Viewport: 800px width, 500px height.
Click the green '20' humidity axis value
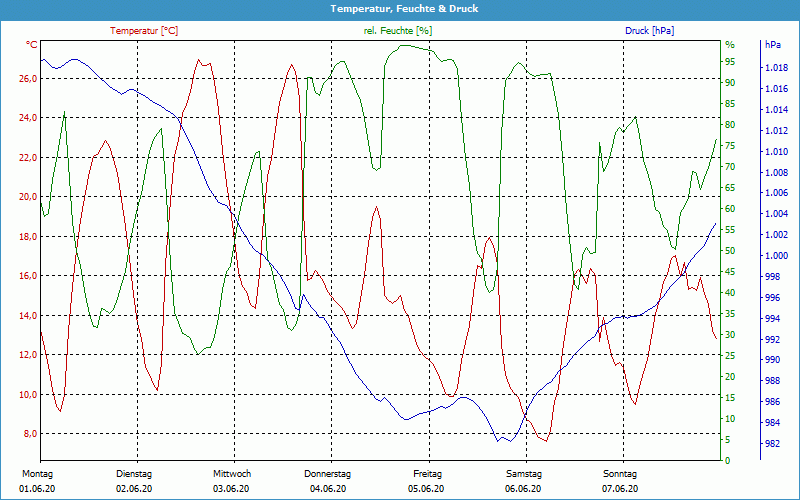(730, 377)
